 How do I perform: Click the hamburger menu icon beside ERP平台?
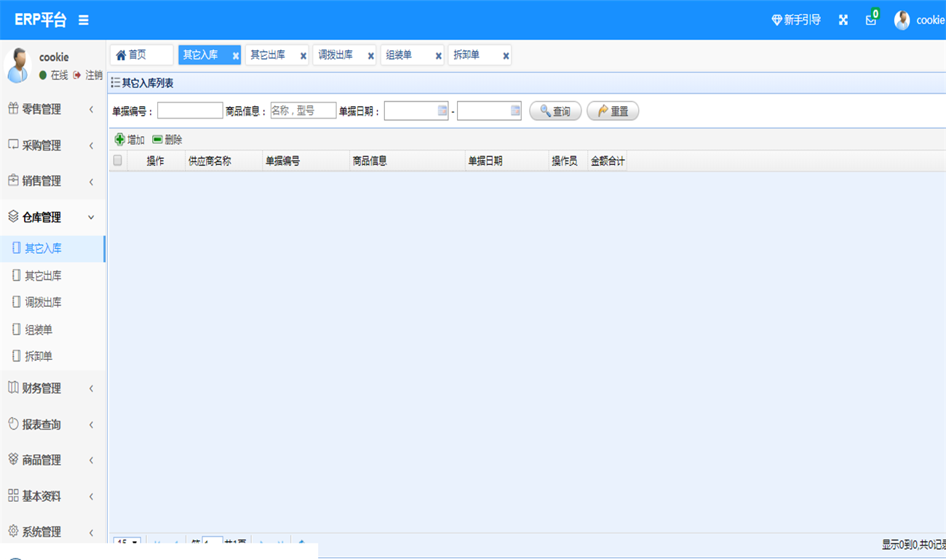tap(84, 20)
